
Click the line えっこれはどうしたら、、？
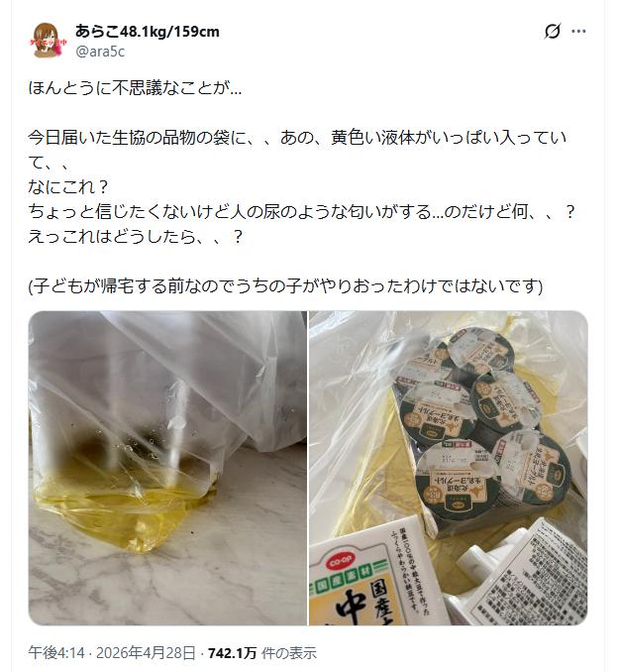click(136, 237)
